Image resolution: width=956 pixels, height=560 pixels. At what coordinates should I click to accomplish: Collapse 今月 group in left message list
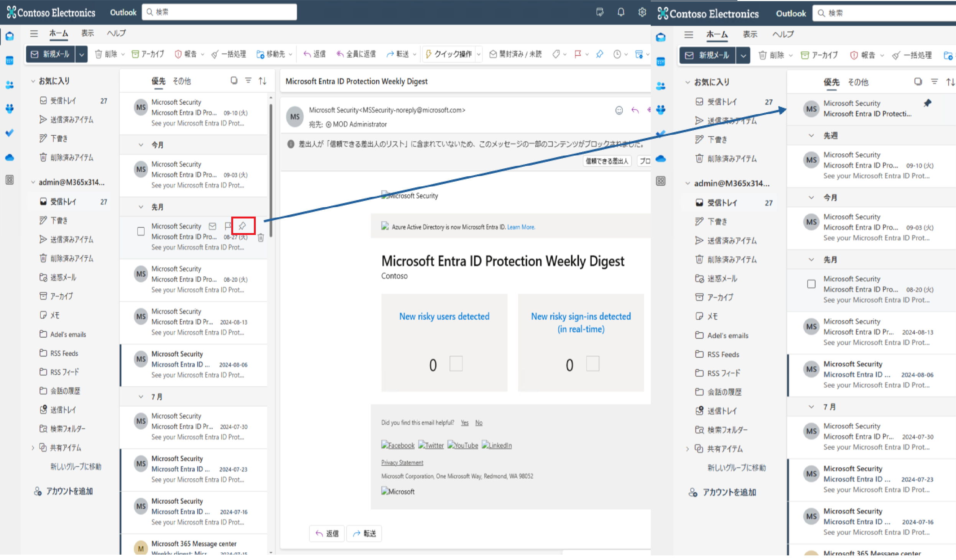coord(141,145)
